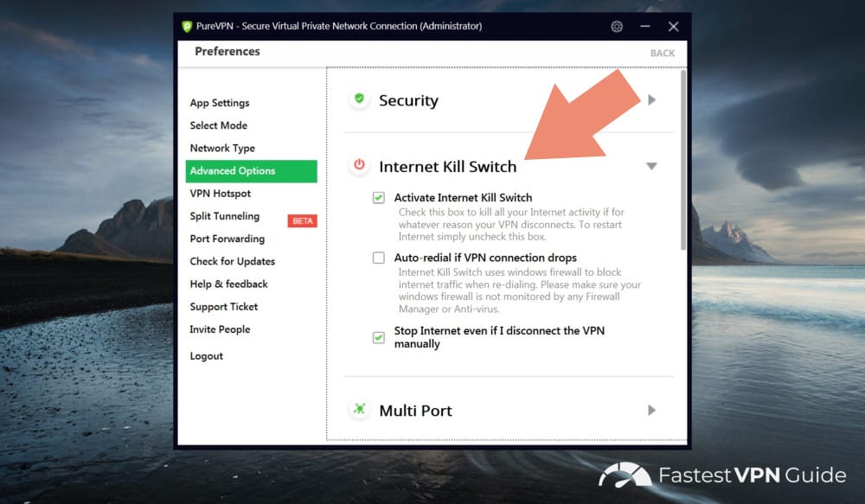Open VPN Hotspot preferences
Screen dimensions: 865x504
pyautogui.click(x=220, y=194)
